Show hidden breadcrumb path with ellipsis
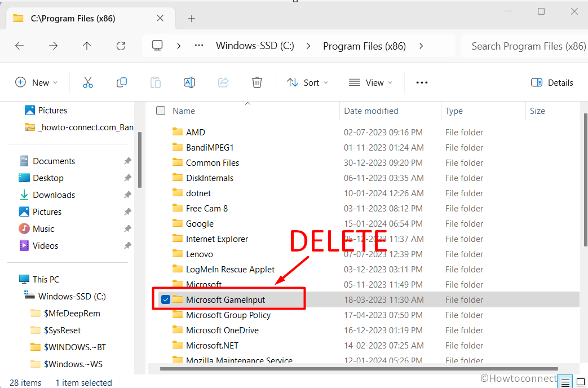The height and width of the screenshot is (388, 588). [x=199, y=46]
